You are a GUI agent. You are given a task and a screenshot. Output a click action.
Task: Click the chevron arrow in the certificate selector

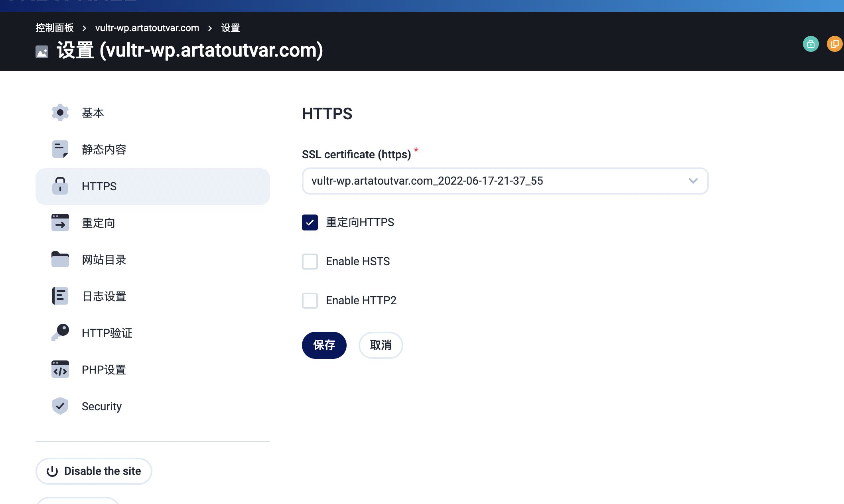(693, 181)
